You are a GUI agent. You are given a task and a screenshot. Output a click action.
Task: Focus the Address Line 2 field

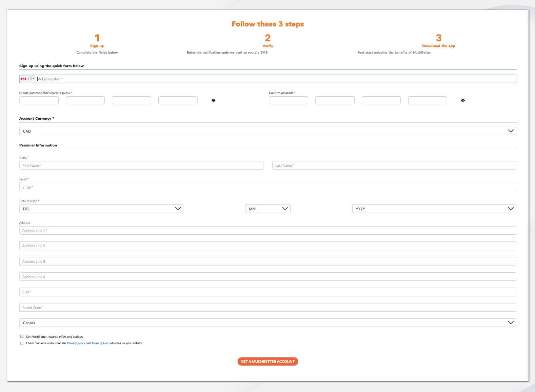267,246
